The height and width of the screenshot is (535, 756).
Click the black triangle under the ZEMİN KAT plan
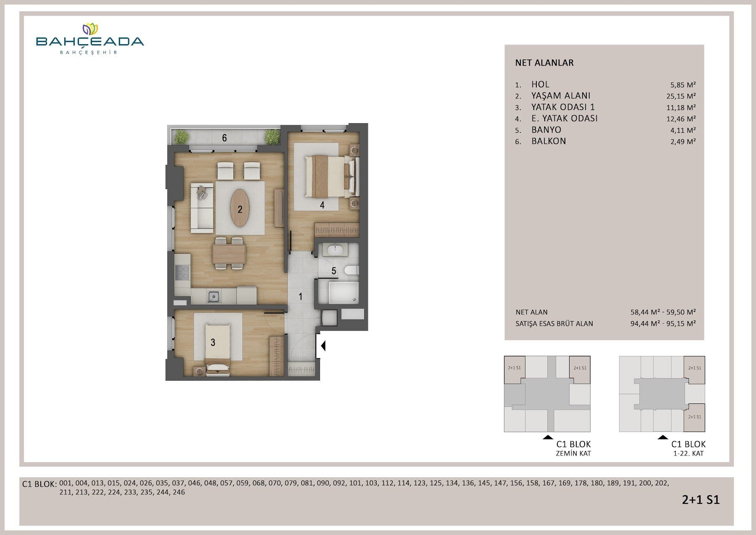point(548,437)
